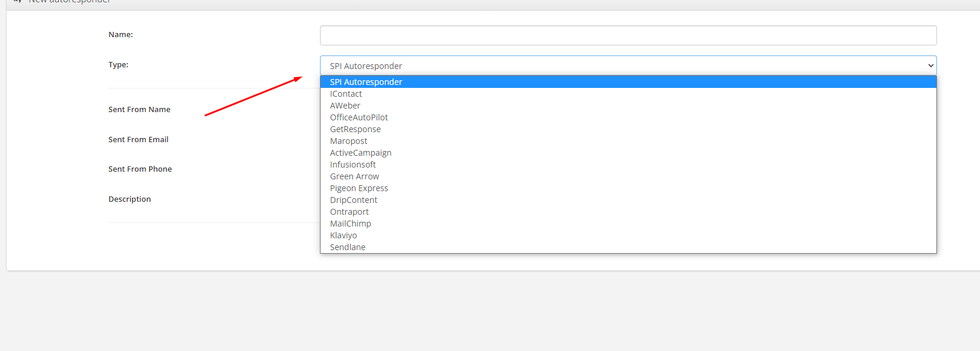Choose IContact from the type list
The image size is (980, 351).
coord(628,94)
